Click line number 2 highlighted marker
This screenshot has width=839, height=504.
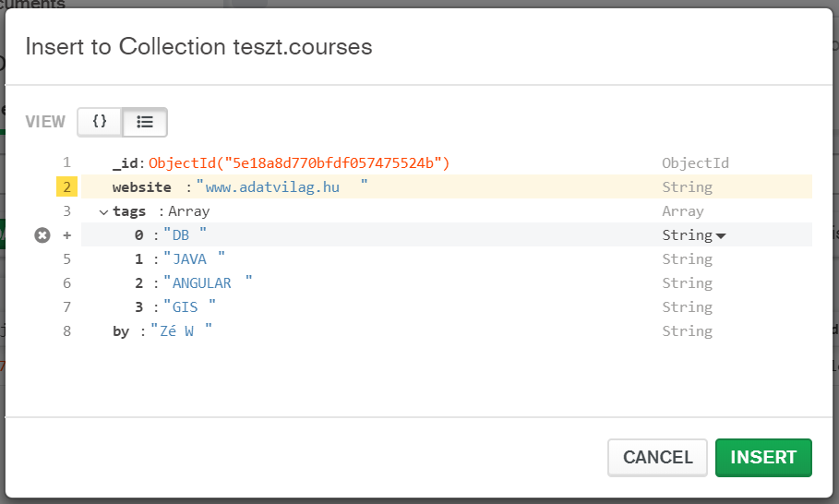click(x=66, y=187)
